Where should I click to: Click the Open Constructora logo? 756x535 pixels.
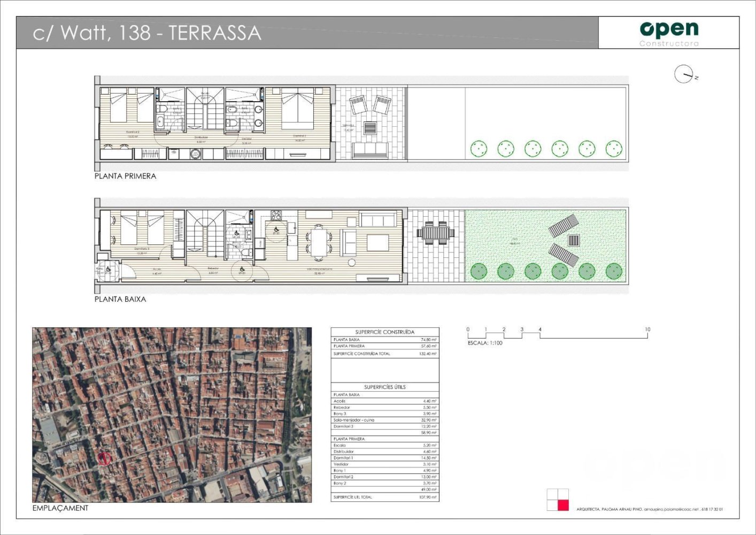click(x=668, y=29)
